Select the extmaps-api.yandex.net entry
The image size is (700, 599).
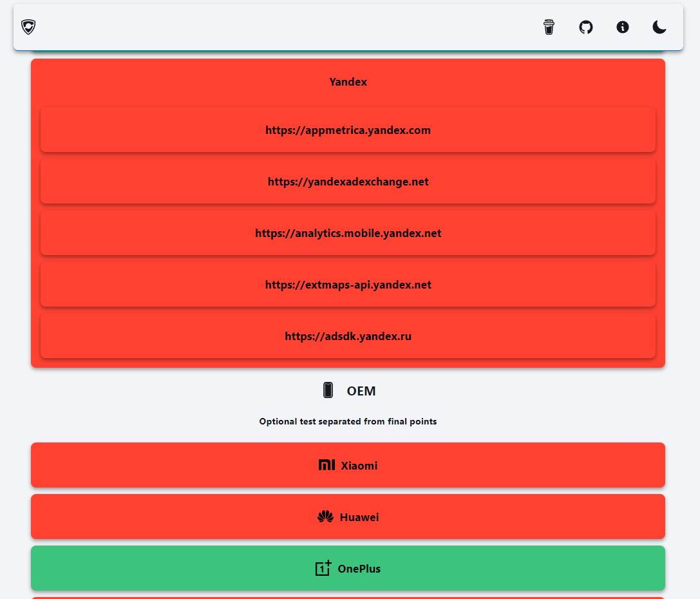click(x=348, y=285)
